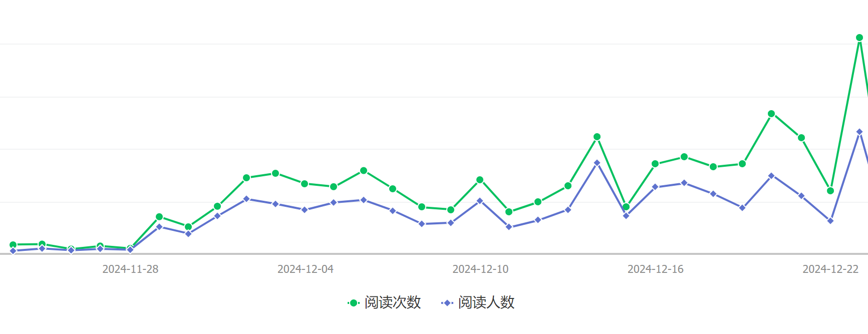Click blue diamond point on 2024-12-22

[x=830, y=221]
